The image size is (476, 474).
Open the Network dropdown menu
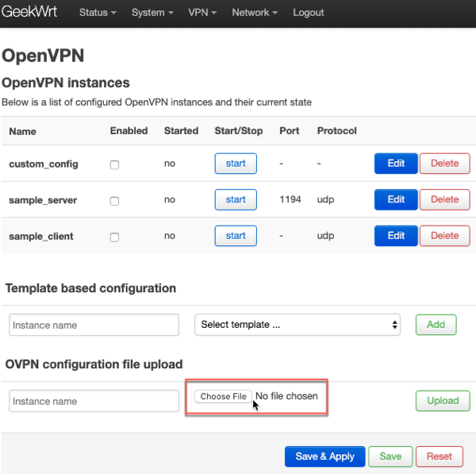255,13
